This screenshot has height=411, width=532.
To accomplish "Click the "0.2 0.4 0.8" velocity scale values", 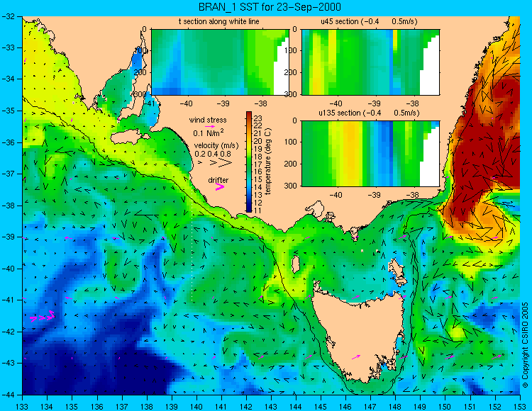I will coord(213,154).
